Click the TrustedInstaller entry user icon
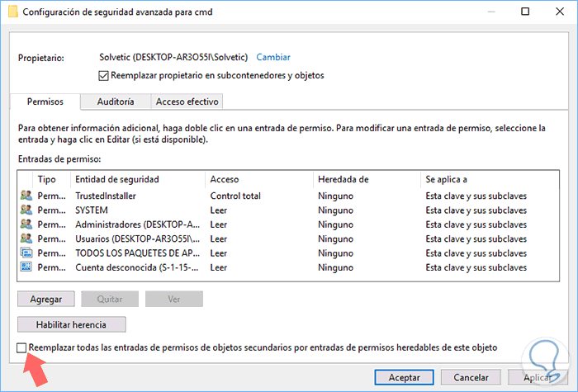This screenshot has width=578, height=392. pyautogui.click(x=26, y=196)
